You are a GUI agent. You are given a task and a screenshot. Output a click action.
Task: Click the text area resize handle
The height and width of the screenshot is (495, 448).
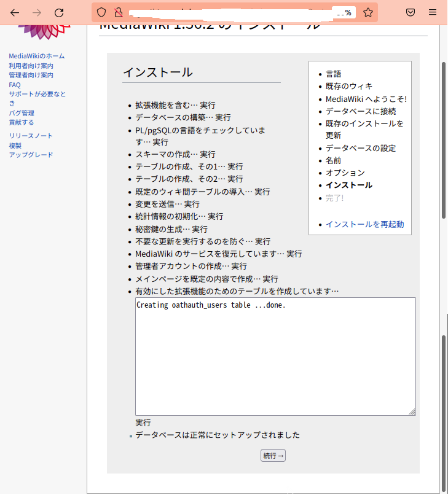click(x=412, y=411)
